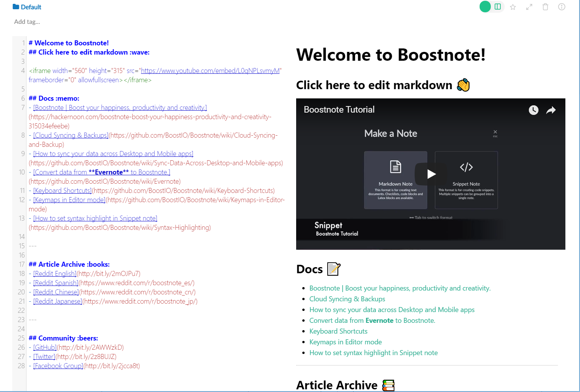580x392 pixels.
Task: Open the Facebook Group link
Action: pyautogui.click(x=58, y=365)
